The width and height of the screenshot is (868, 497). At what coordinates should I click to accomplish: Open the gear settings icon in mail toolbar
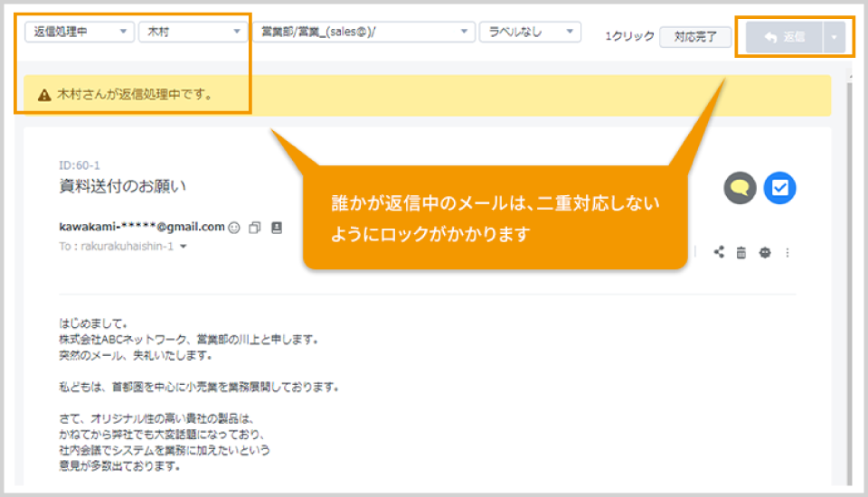point(765,252)
